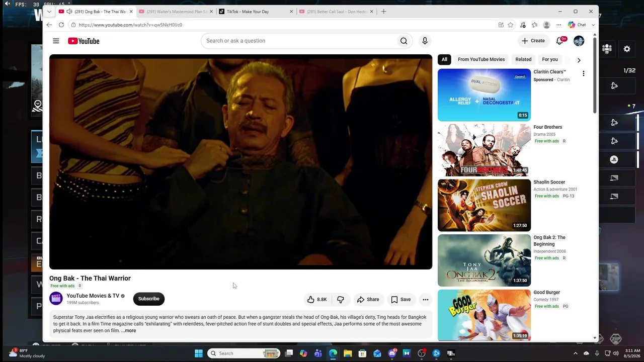This screenshot has width=644, height=362.
Task: Click the Windows taskbar Search box
Action: coord(244,353)
